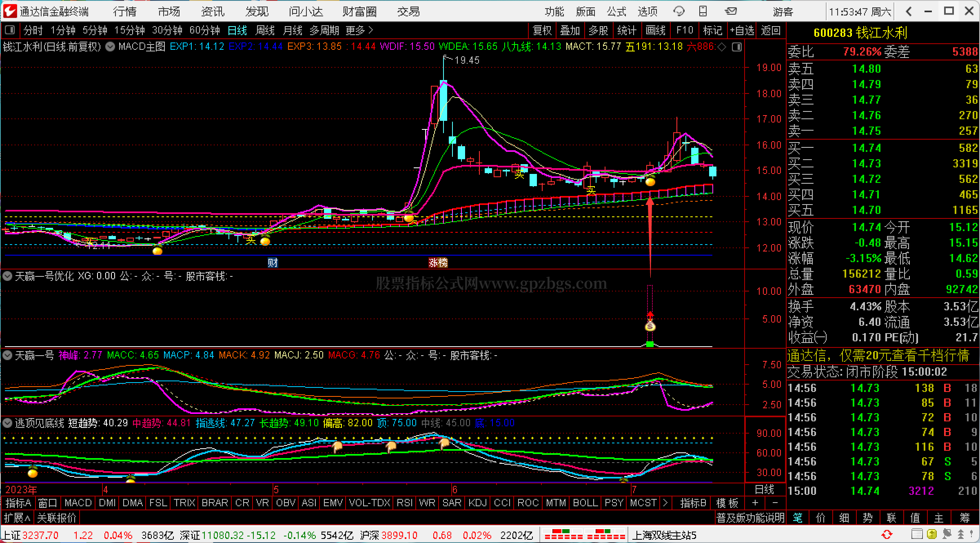980x543 pixels.
Task: Click the 买 signal label near 12.00 level
Action: (251, 240)
